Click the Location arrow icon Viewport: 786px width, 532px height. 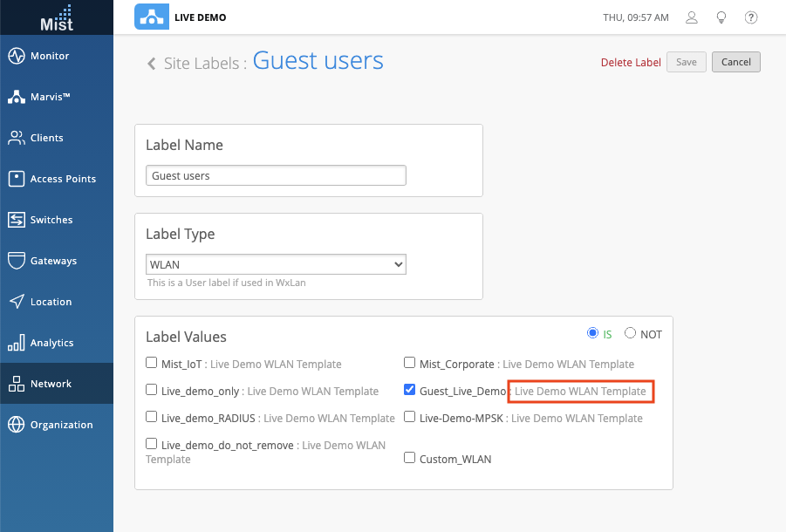pos(16,302)
